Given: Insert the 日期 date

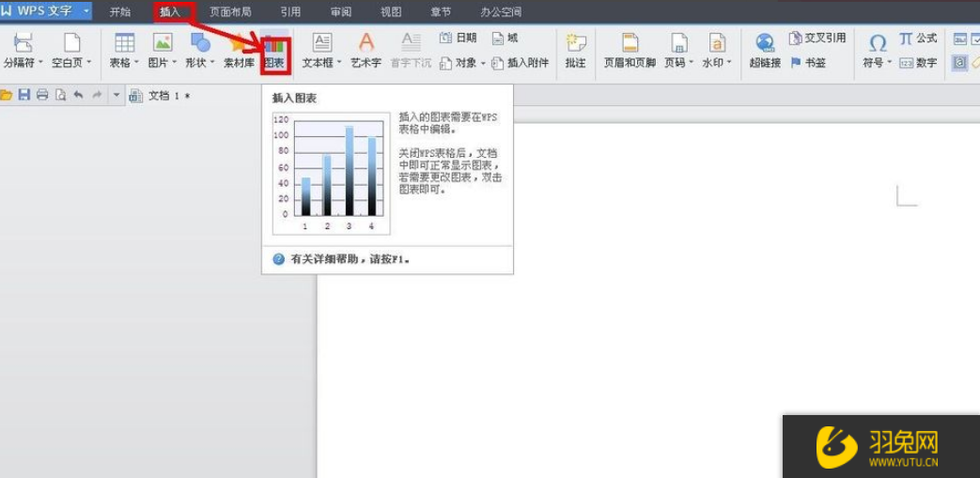Looking at the screenshot, I should pyautogui.click(x=459, y=39).
